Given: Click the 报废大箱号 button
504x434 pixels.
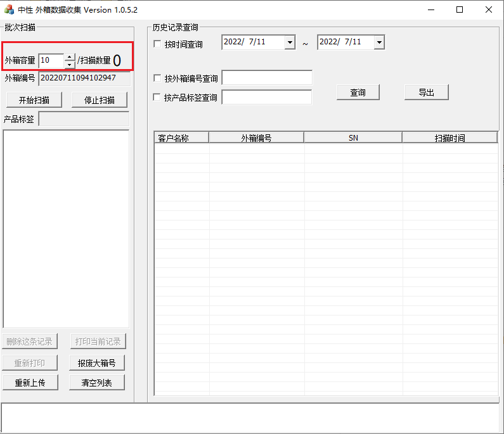Looking at the screenshot, I should point(97,362).
